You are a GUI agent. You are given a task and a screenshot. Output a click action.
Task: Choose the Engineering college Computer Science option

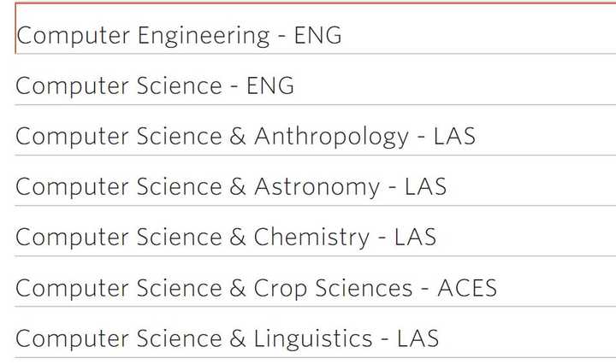pyautogui.click(x=316, y=79)
